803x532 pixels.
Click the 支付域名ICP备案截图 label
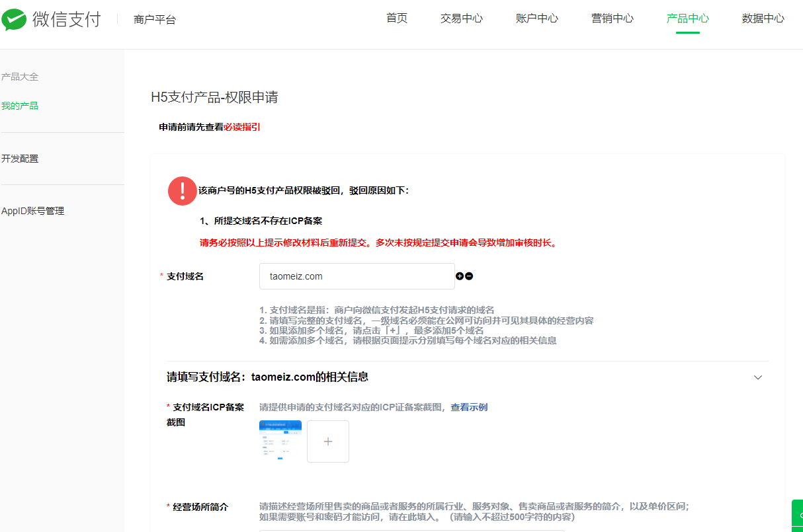[x=205, y=414]
